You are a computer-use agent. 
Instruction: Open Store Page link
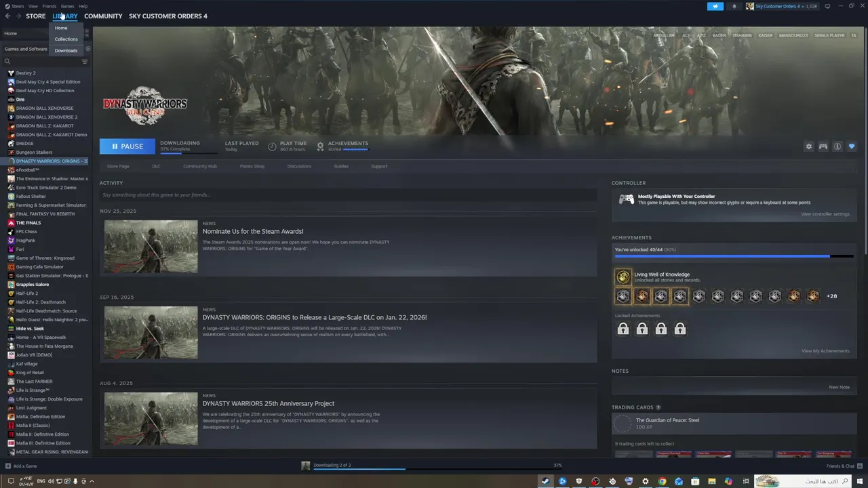(x=118, y=166)
